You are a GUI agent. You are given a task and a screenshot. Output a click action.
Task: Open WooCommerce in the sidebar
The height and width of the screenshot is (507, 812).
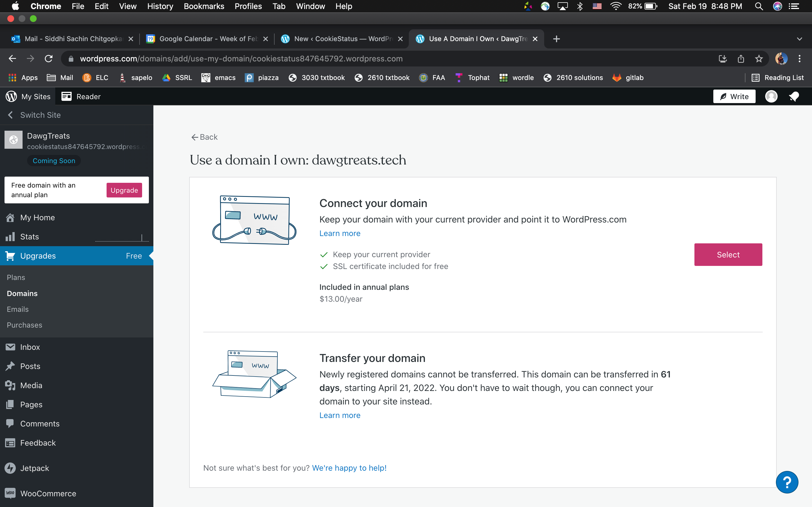click(48, 493)
